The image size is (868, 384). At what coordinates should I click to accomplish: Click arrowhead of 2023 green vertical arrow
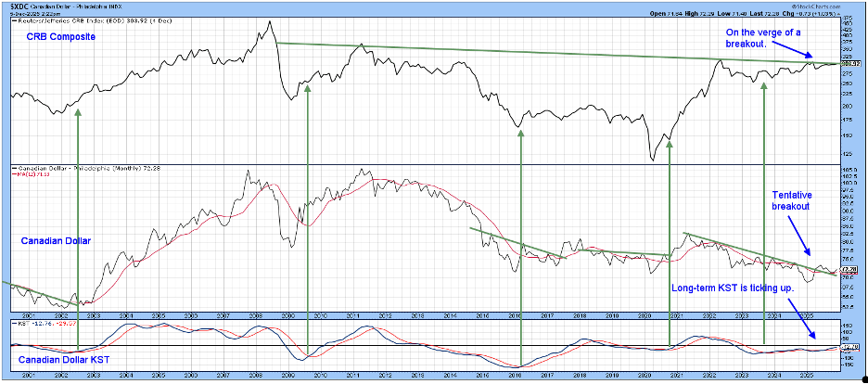pos(763,85)
